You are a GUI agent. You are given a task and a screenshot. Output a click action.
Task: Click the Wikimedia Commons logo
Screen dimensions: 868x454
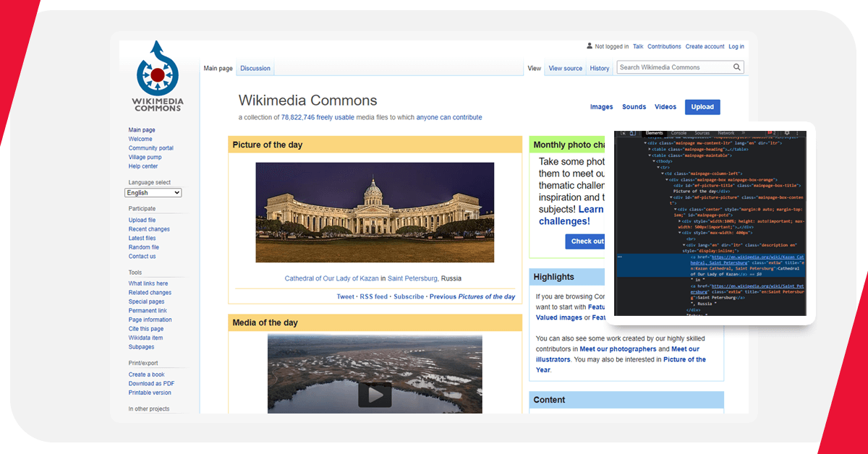(x=158, y=76)
